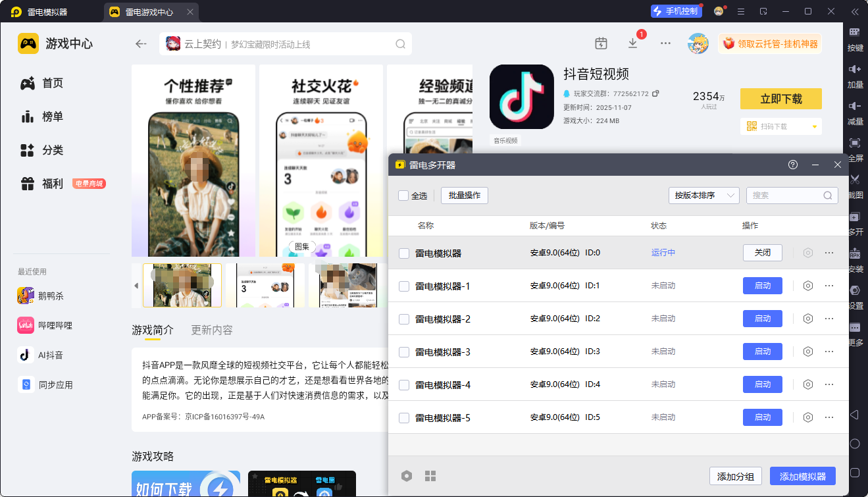Screen dimensions: 868x497
Task: Toggle the 全选 select-all checkbox
Action: click(x=403, y=196)
